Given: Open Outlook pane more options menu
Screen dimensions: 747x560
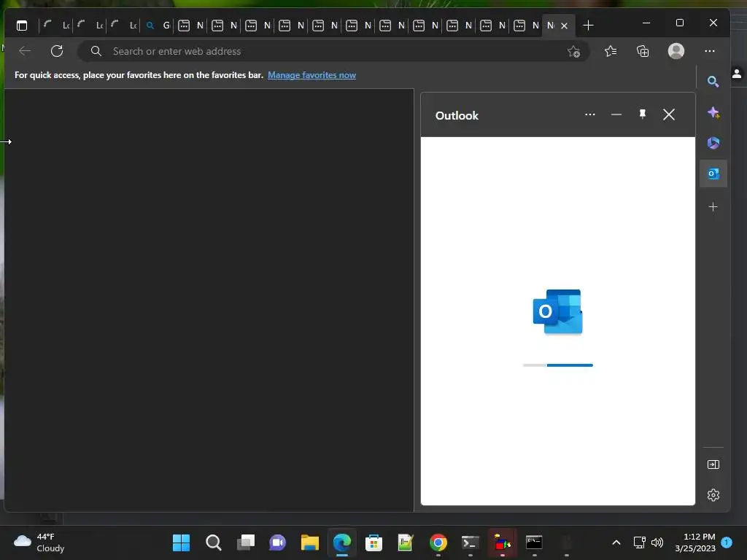Looking at the screenshot, I should click(589, 114).
